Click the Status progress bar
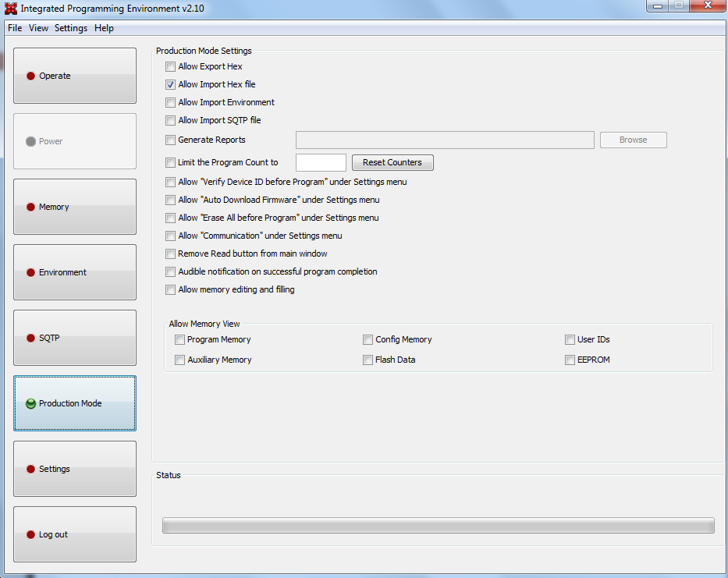 tap(437, 525)
